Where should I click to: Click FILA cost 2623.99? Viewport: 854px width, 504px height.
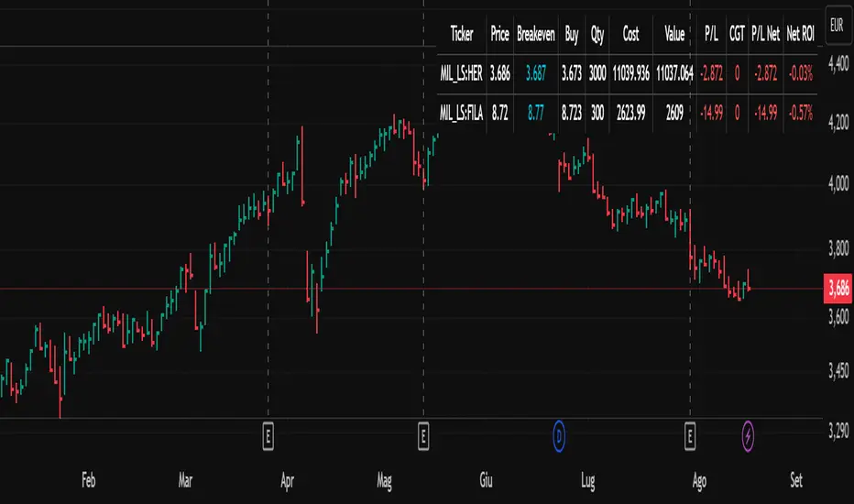click(630, 113)
